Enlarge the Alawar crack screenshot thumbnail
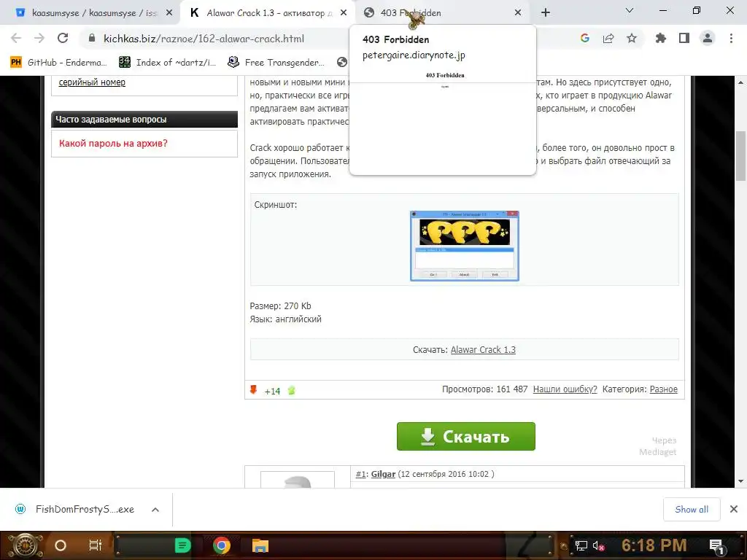The width and height of the screenshot is (747, 560). click(465, 246)
